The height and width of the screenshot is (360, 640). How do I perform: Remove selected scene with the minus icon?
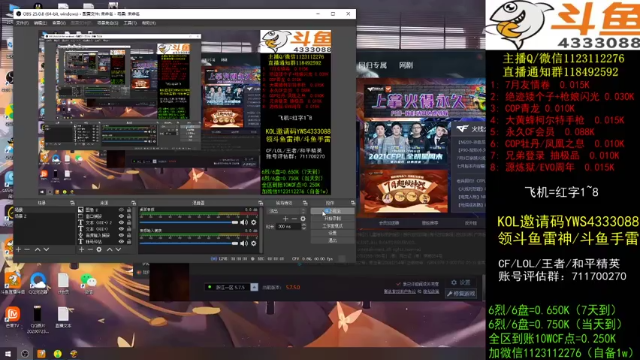(27, 249)
